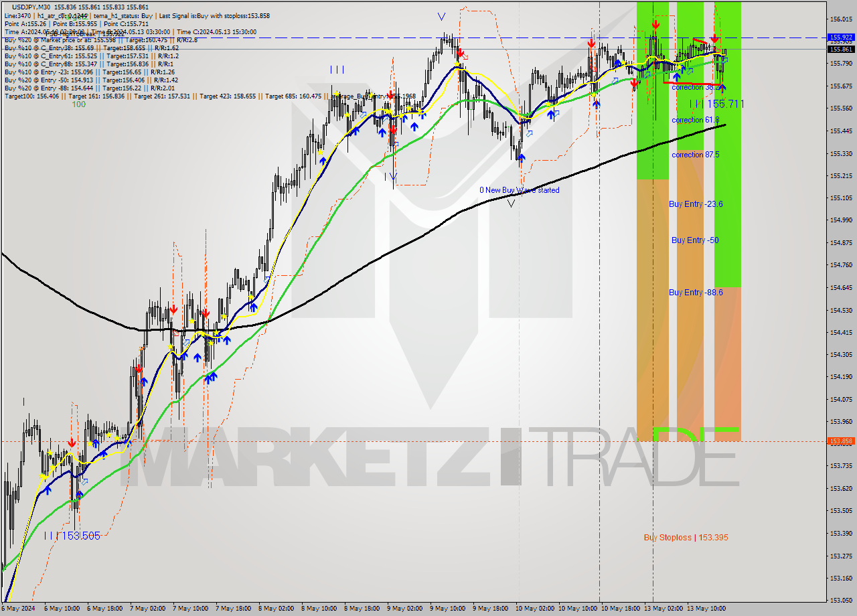Screen dimensions: 857x616
Task: Click the 'Buy Stoploss | 153.395' label
Action: coord(686,538)
